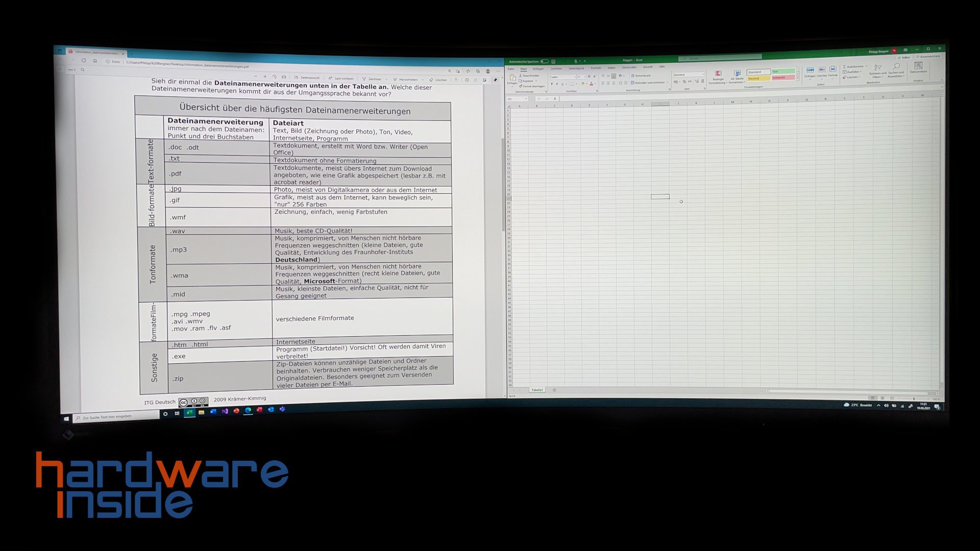Viewport: 980px width, 551px height.
Task: Zoom out the PDF with minus icon
Action: point(256,76)
